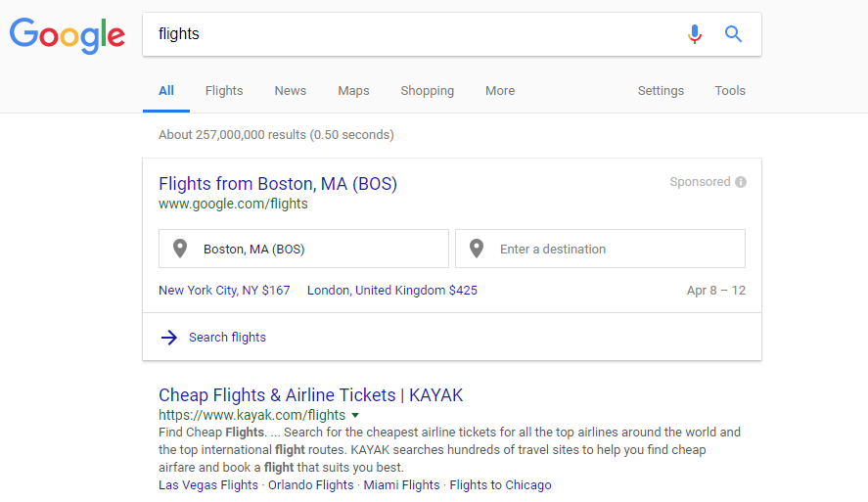Viewport: 868px width, 502px height.
Task: Open the Miami Flights sitelink
Action: [x=401, y=484]
